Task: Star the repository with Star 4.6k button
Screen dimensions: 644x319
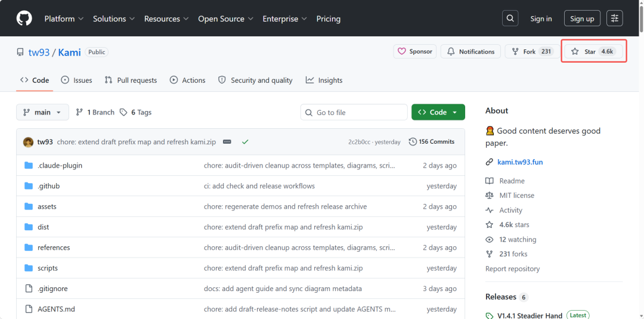Action: tap(594, 52)
